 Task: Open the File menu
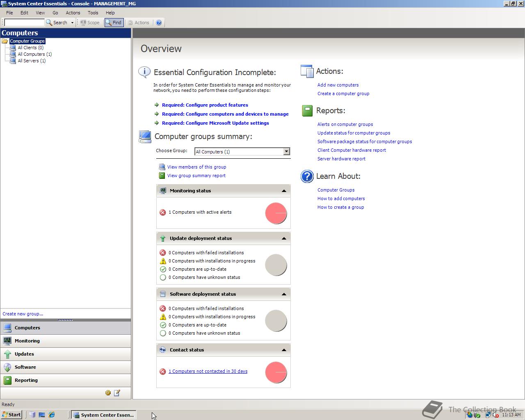click(x=9, y=13)
